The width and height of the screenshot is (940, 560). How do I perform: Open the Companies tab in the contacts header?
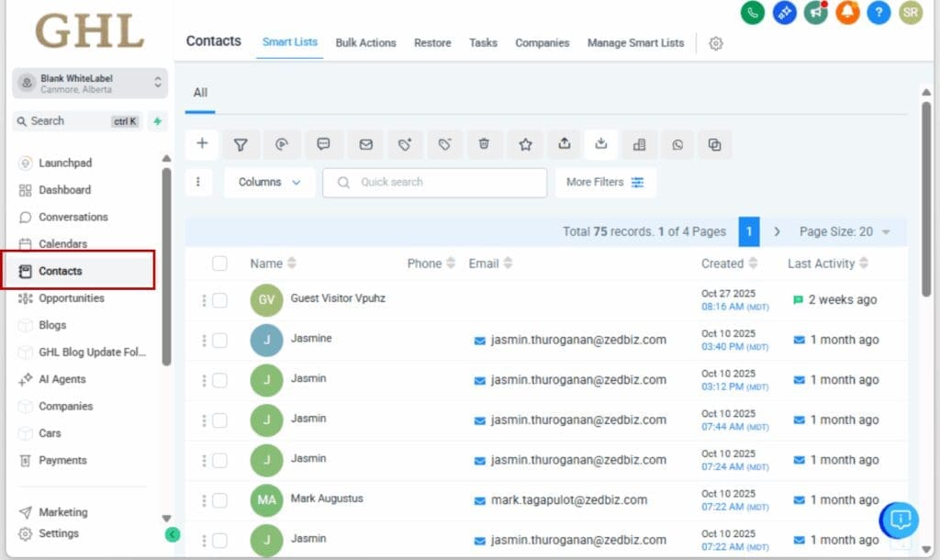click(542, 42)
